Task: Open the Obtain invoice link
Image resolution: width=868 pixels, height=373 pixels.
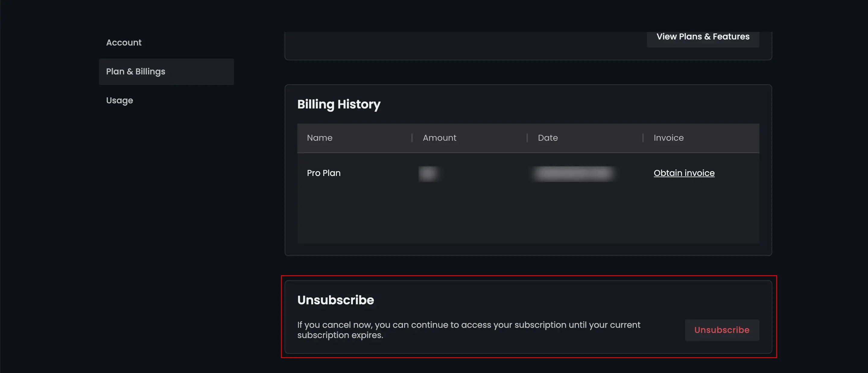Action: pyautogui.click(x=684, y=173)
